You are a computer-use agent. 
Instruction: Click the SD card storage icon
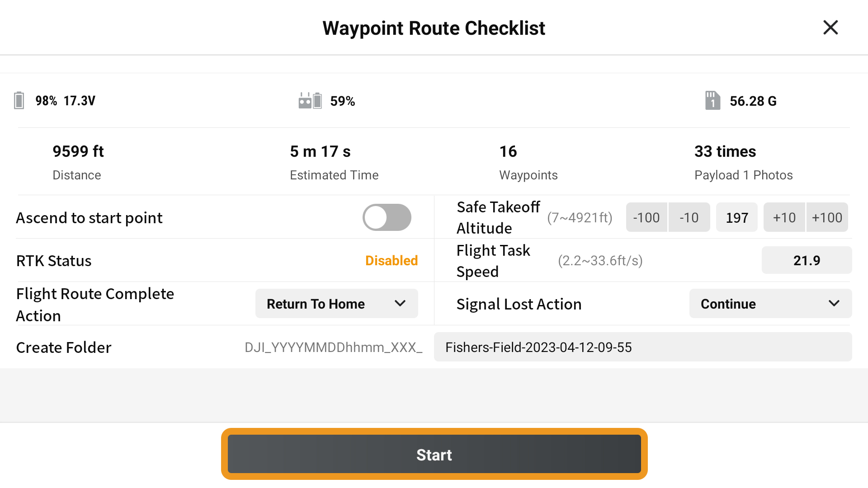[712, 100]
